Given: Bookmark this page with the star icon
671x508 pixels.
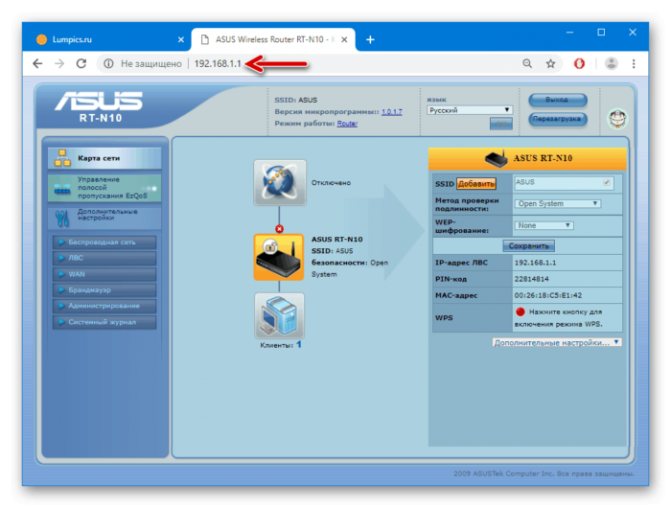Looking at the screenshot, I should point(551,64).
